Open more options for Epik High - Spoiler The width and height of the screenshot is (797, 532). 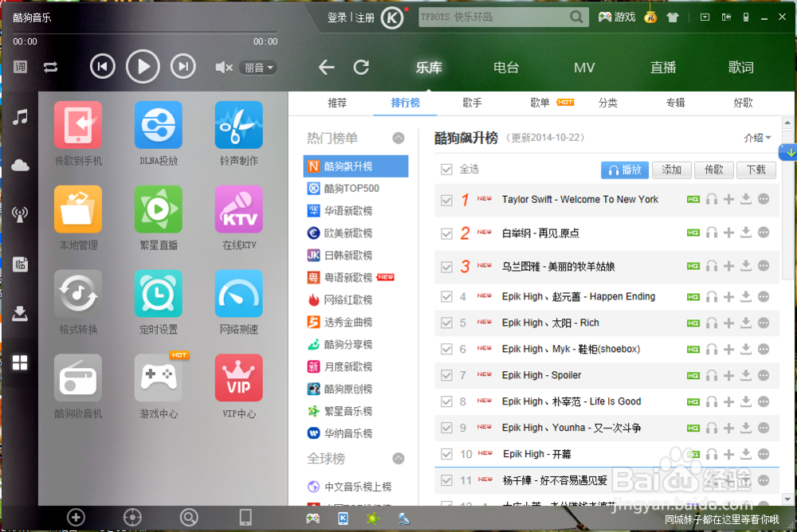tap(764, 375)
